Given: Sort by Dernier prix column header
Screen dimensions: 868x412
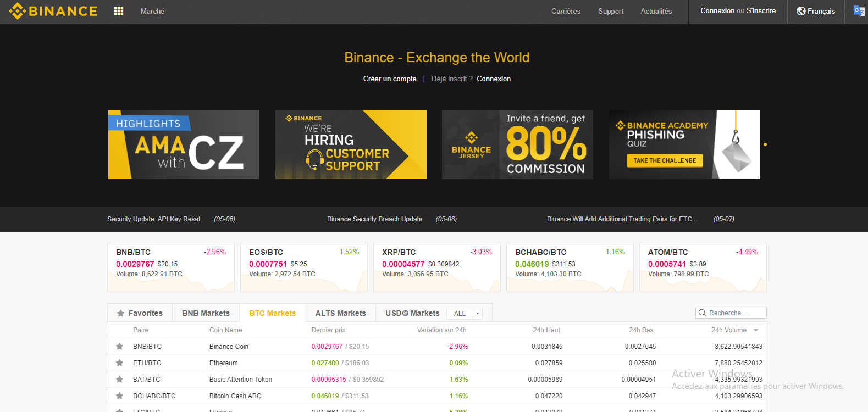Looking at the screenshot, I should coord(329,330).
